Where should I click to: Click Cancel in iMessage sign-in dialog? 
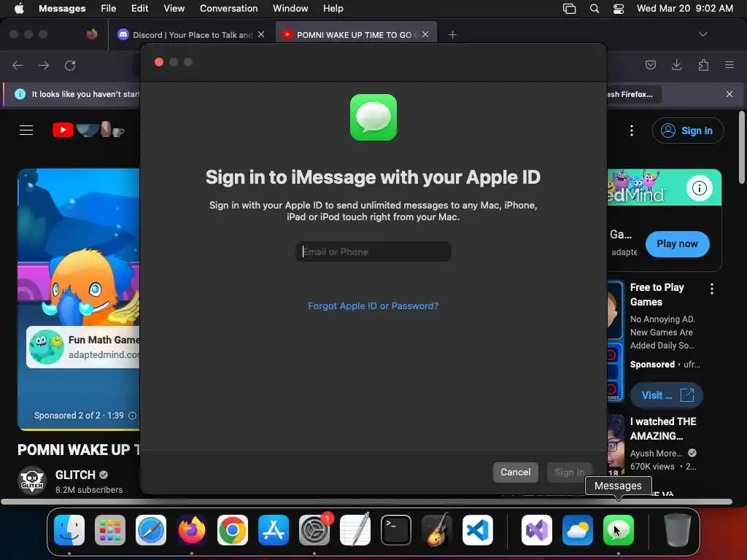(x=516, y=472)
